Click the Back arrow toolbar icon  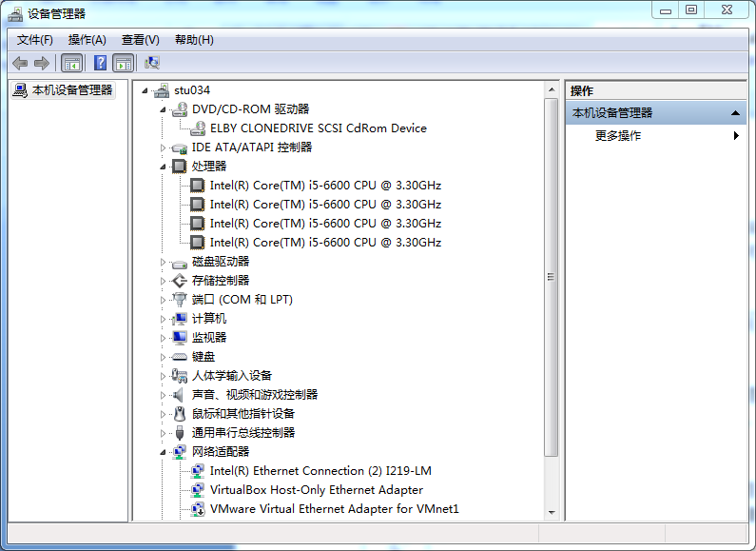click(20, 63)
